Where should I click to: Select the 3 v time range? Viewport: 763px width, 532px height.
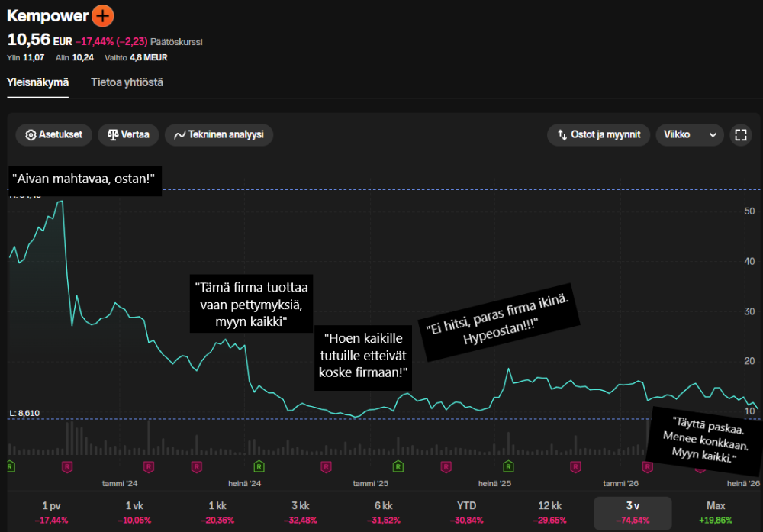click(633, 513)
